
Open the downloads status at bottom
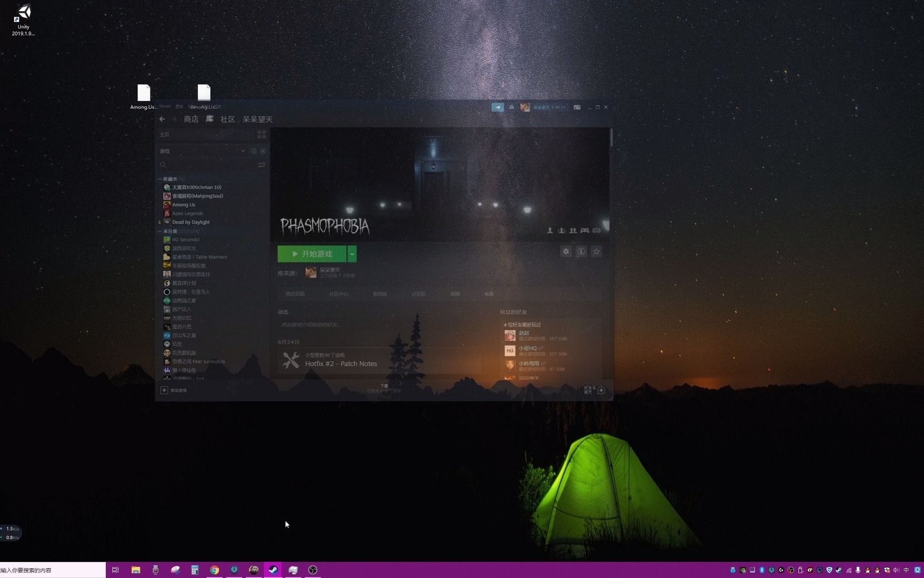[x=384, y=389]
